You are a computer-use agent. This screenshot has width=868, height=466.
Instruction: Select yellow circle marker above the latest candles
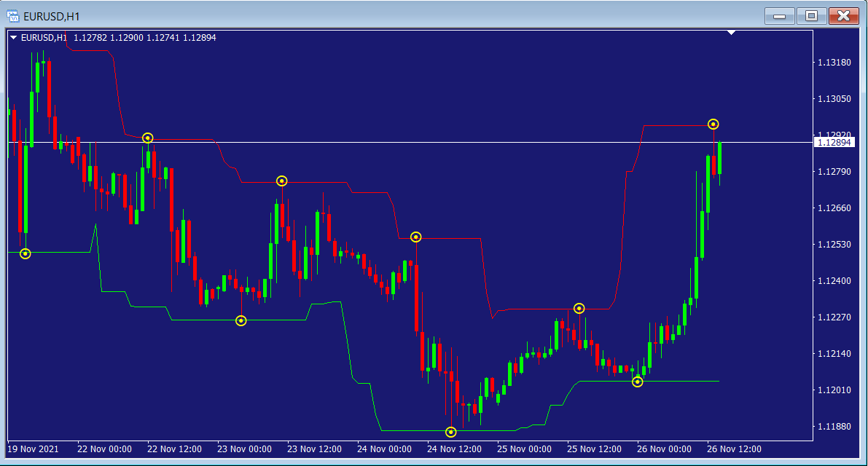tap(713, 125)
